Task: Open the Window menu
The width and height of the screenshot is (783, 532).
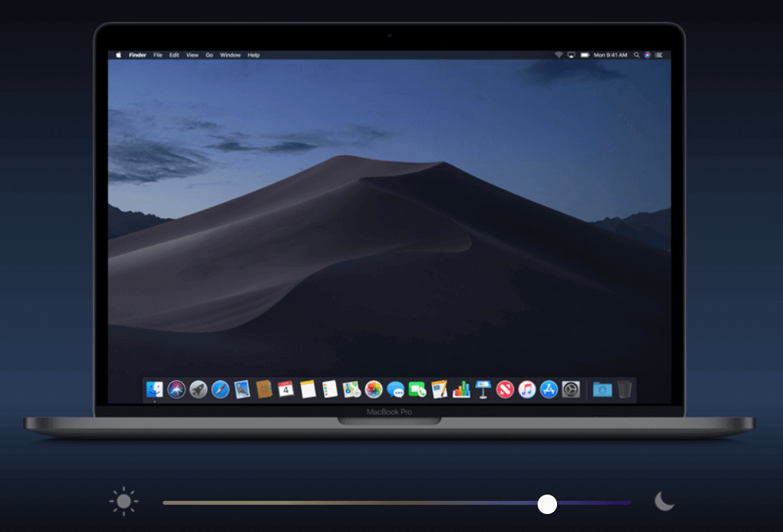Action: pos(230,55)
